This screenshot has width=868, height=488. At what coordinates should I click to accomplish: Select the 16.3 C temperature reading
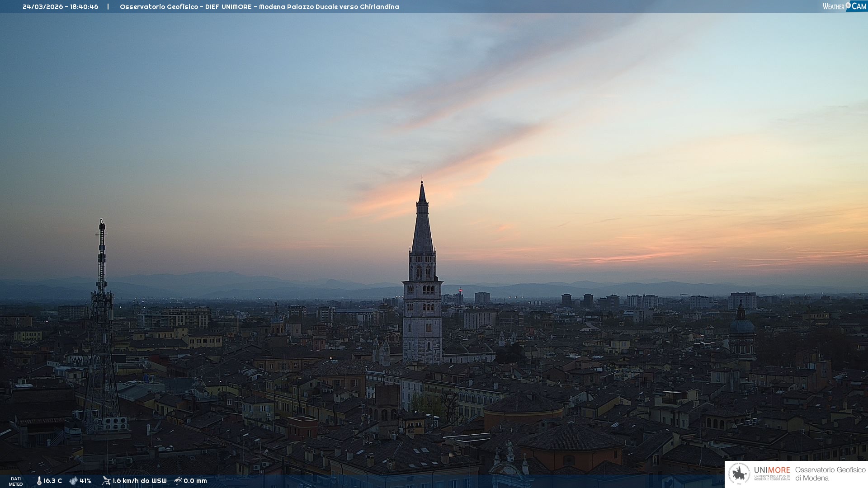[x=53, y=481]
